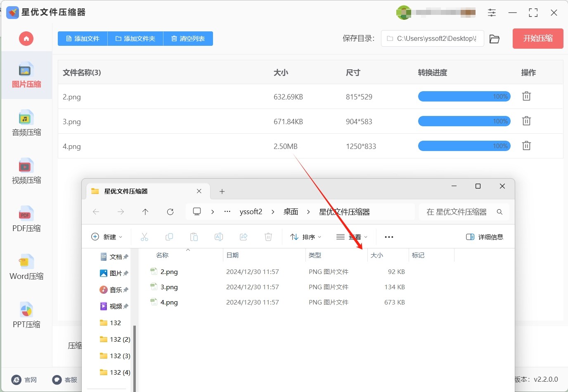Open the settings menu icon in title bar
This screenshot has width=568, height=392.
point(492,13)
